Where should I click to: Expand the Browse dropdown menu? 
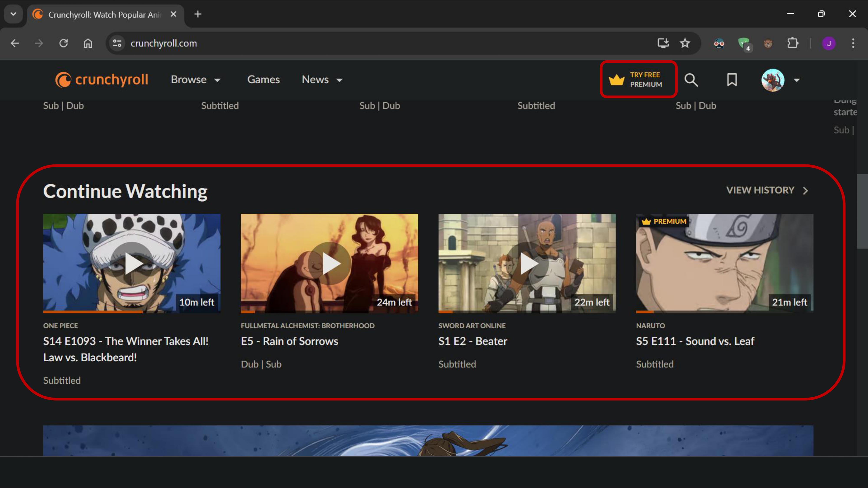(196, 80)
